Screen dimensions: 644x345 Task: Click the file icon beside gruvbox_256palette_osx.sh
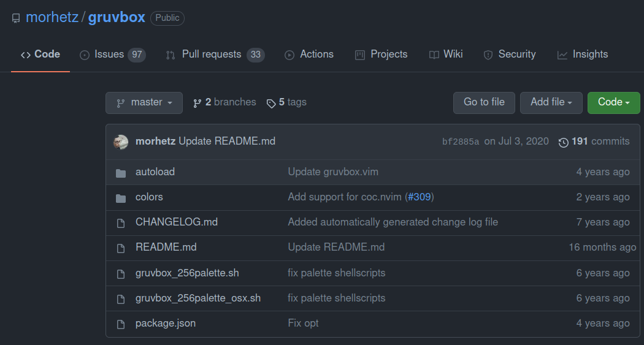pyautogui.click(x=121, y=300)
